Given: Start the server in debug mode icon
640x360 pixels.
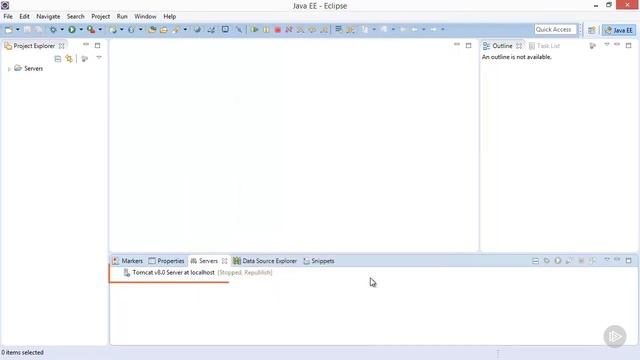Looking at the screenshot, I should pyautogui.click(x=547, y=260).
